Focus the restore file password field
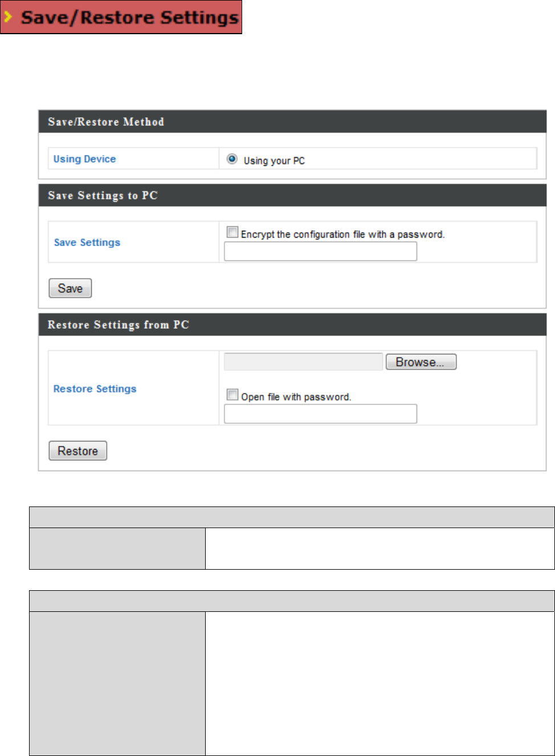Viewport: 555px width, 756px height. point(320,414)
